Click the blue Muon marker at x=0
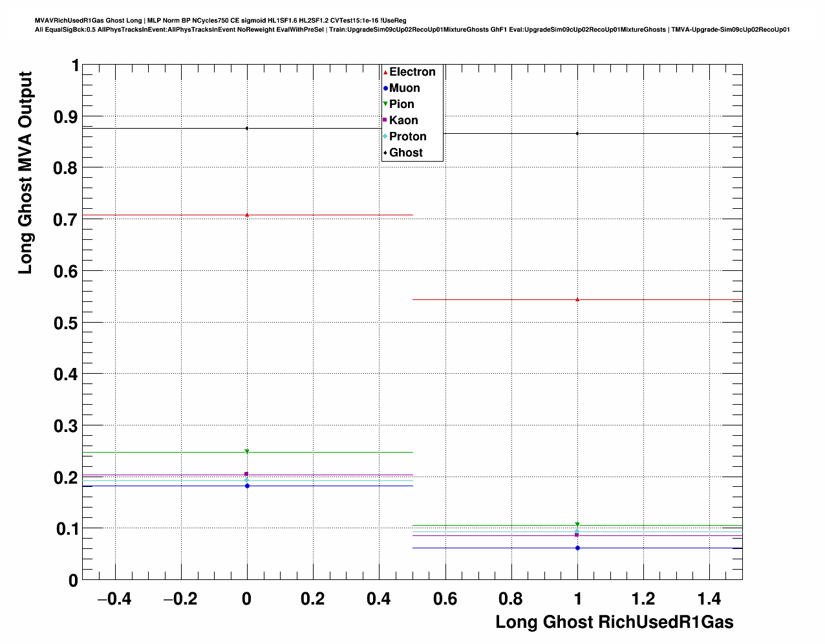 tap(247, 486)
